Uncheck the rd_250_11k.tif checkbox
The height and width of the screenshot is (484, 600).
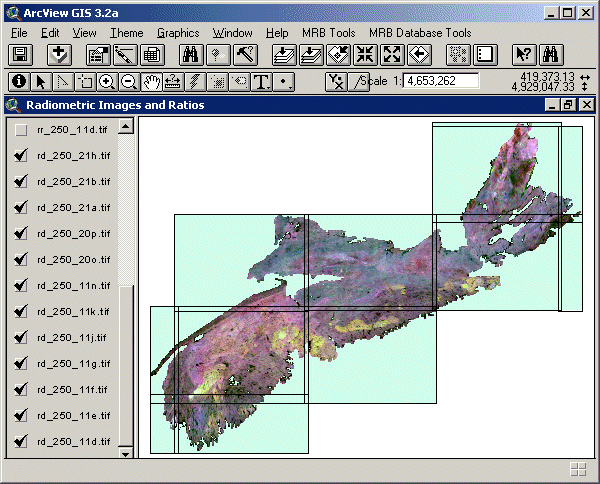click(21, 312)
